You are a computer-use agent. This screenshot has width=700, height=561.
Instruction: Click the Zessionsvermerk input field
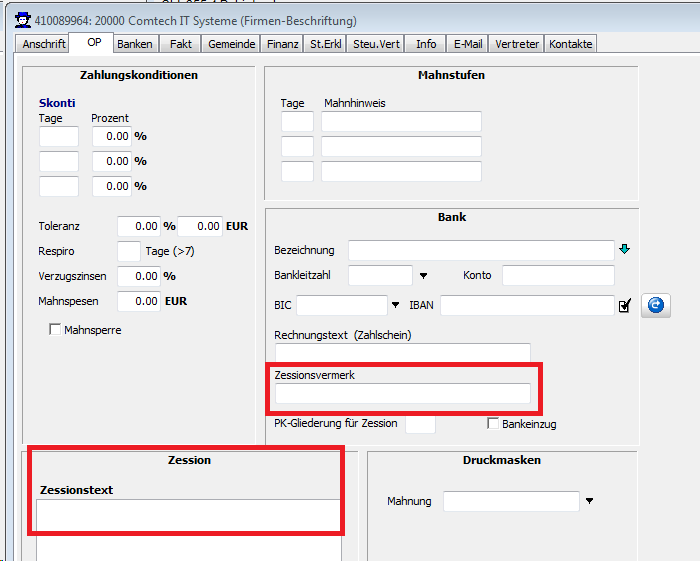pos(402,393)
